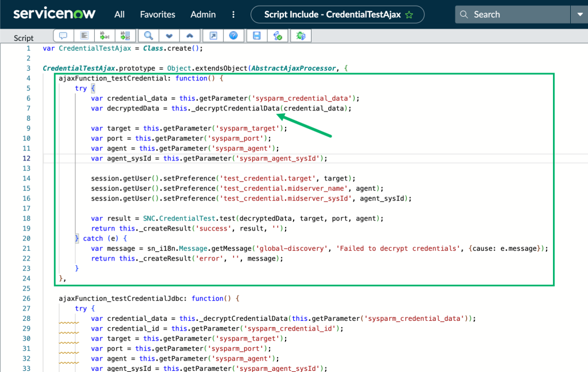Click 'test_credential.midserver_sysId' on line 16
Image resolution: width=588 pixels, height=372 pixels.
pos(286,198)
